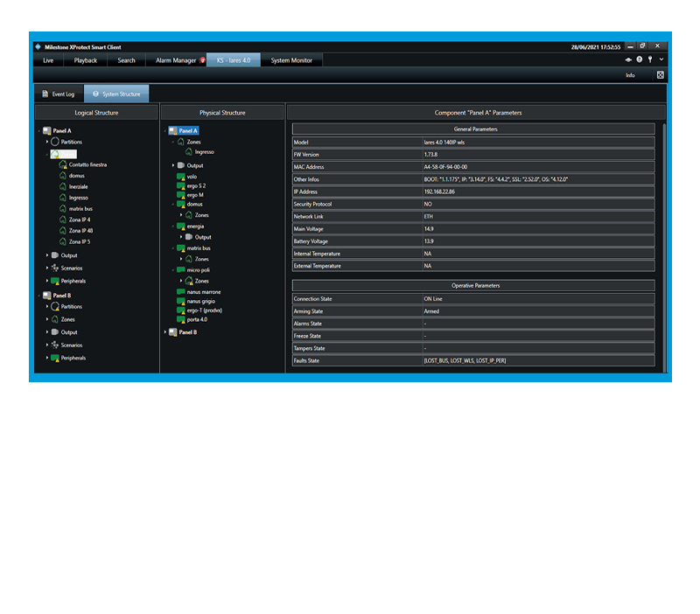Click the key-shaped login icon
Image resolution: width=700 pixels, height=614 pixels.
point(650,59)
